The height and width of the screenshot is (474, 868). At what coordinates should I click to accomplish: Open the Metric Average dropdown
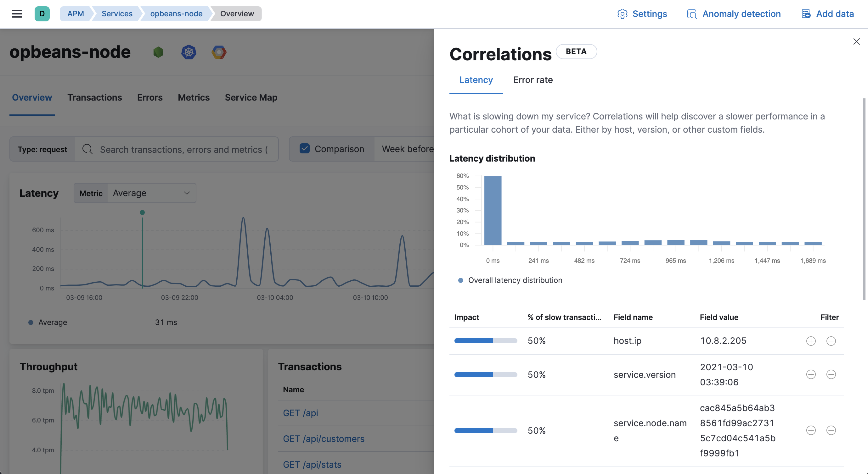(x=152, y=193)
